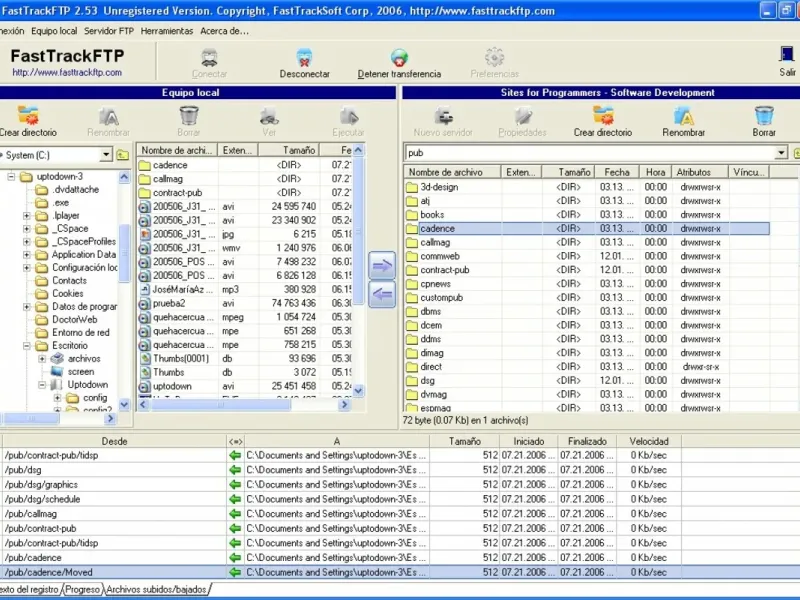Click the right-pointing upload arrow button
The width and height of the screenshot is (800, 600).
click(x=382, y=265)
